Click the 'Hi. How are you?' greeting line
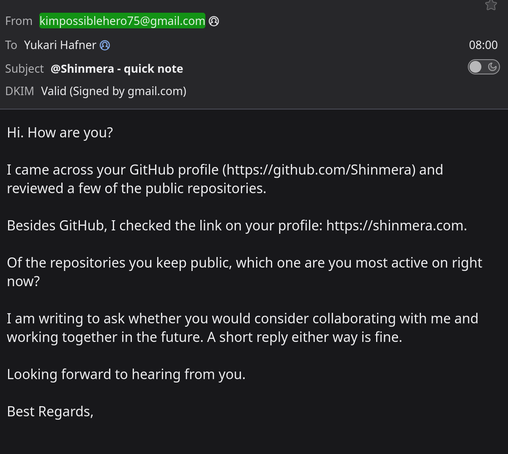 click(x=60, y=133)
